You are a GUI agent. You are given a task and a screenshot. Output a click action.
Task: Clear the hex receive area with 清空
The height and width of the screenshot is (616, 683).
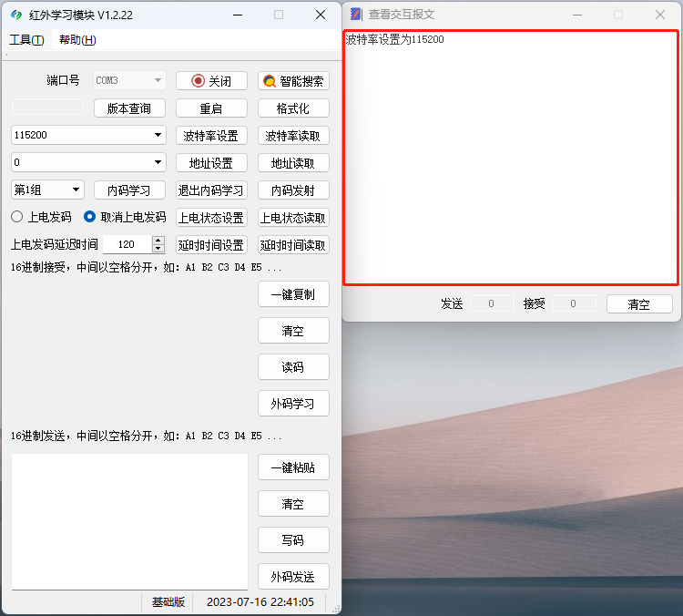[293, 331]
